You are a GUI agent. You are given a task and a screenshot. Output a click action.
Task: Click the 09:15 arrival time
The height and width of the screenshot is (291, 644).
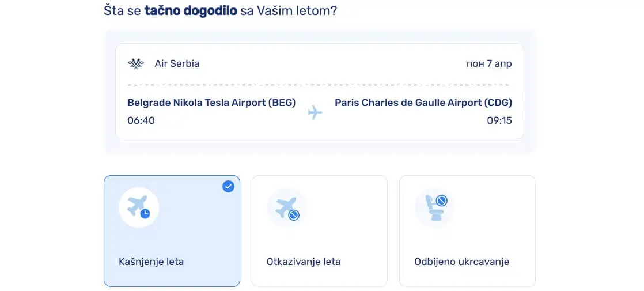(x=499, y=121)
